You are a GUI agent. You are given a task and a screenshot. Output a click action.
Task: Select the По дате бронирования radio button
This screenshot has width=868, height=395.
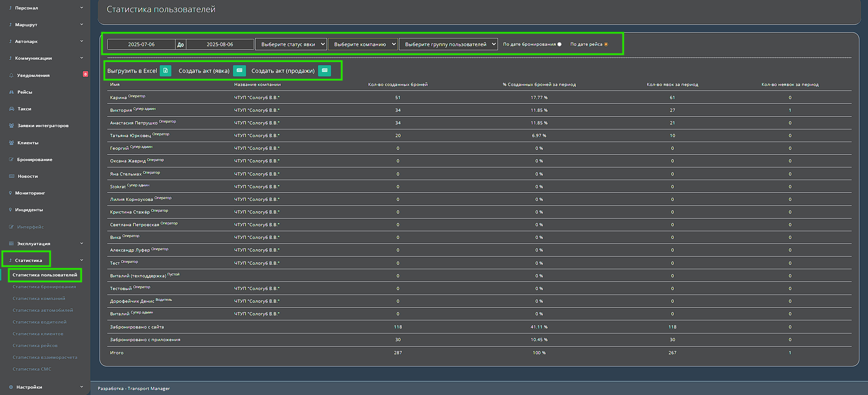coord(560,44)
